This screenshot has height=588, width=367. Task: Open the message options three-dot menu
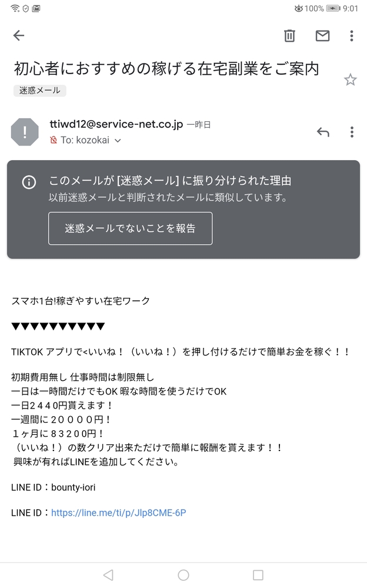(x=352, y=132)
